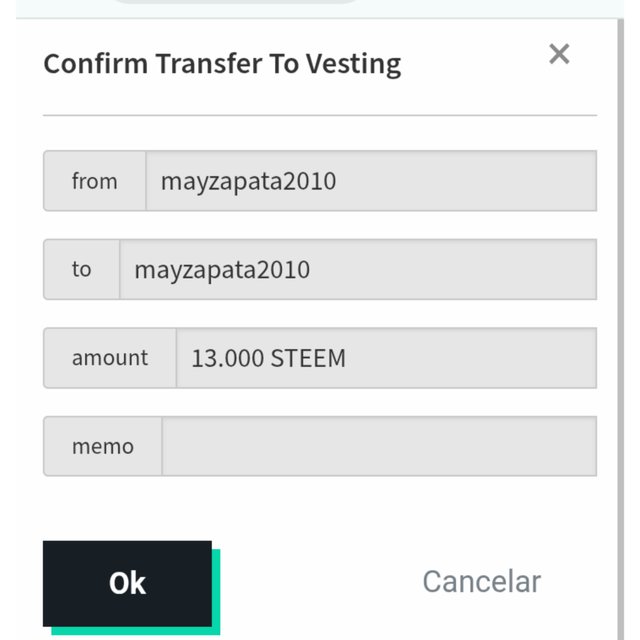
Task: Click the "from" label box
Action: click(x=95, y=181)
